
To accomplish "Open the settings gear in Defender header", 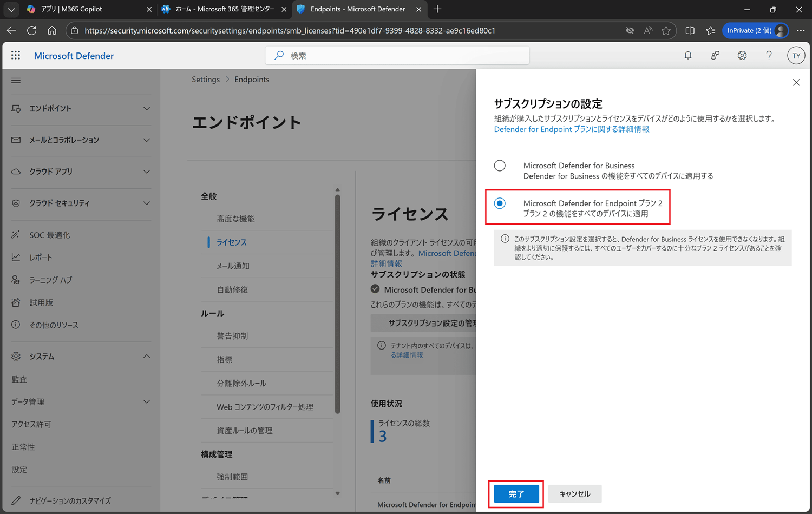I will [x=742, y=55].
